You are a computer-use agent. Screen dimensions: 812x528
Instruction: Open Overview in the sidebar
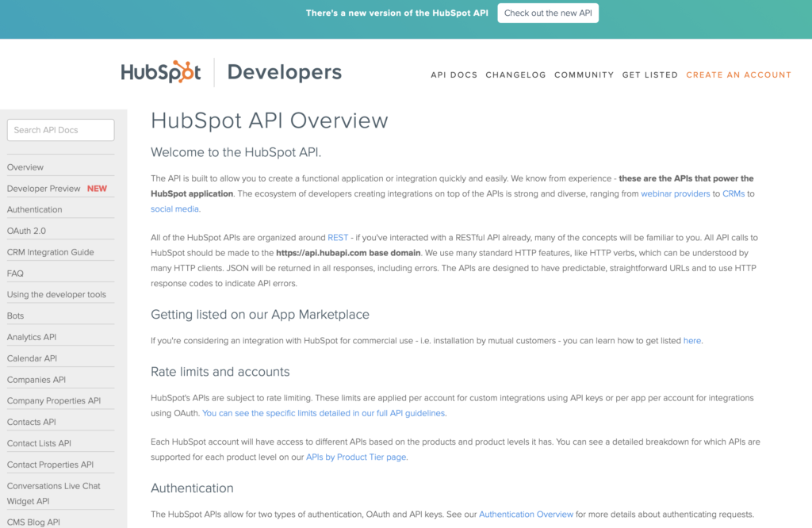click(x=25, y=167)
